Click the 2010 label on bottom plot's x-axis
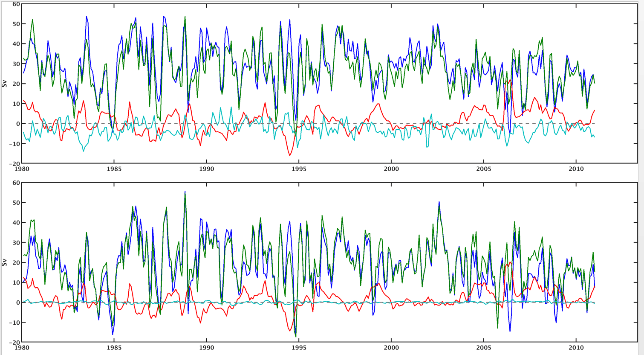Image resolution: width=644 pixels, height=355 pixels. point(576,348)
